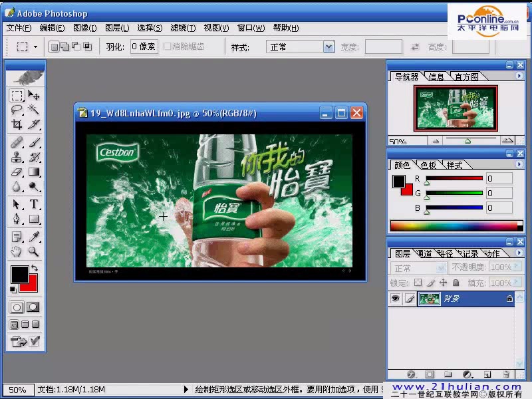This screenshot has width=532, height=399.
Task: Select Add to Selection mode
Action: (65, 47)
